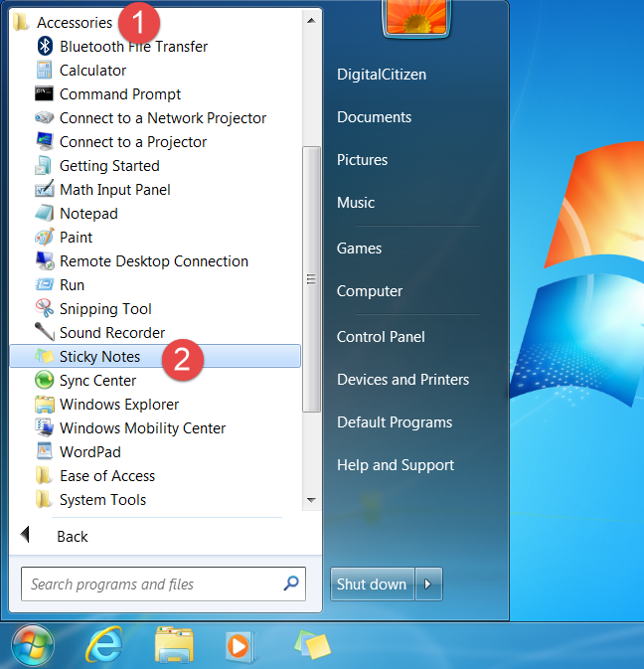Open Remote Desktop Connection icon
This screenshot has height=669, width=644.
click(45, 260)
